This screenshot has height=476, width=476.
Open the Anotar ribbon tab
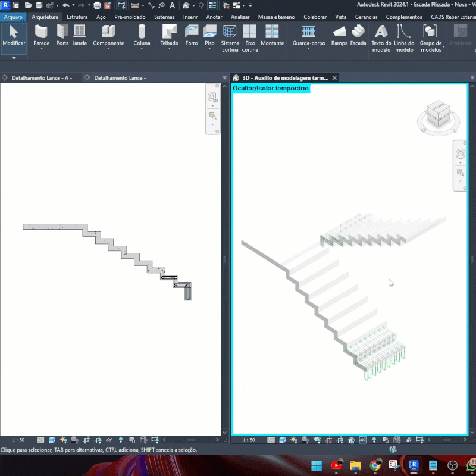point(214,17)
